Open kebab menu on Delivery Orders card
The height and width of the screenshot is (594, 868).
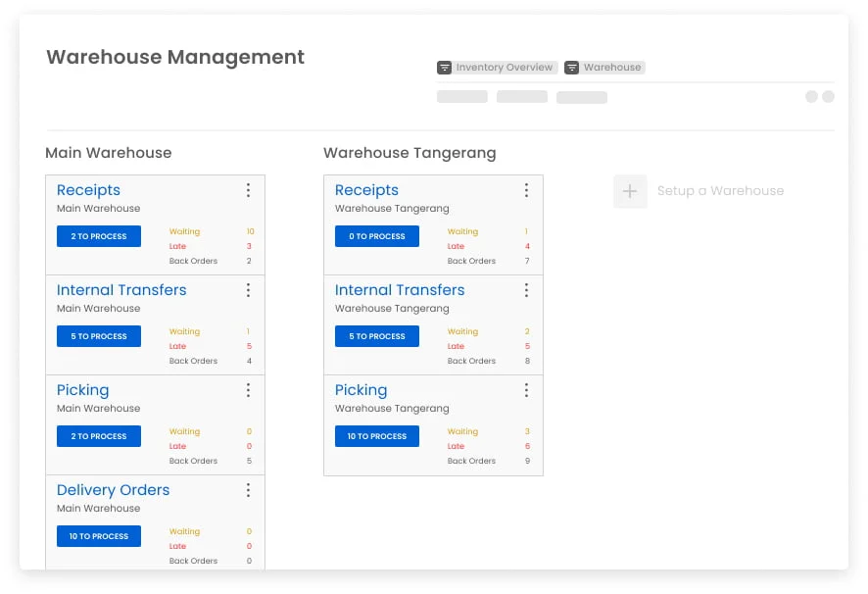[248, 490]
